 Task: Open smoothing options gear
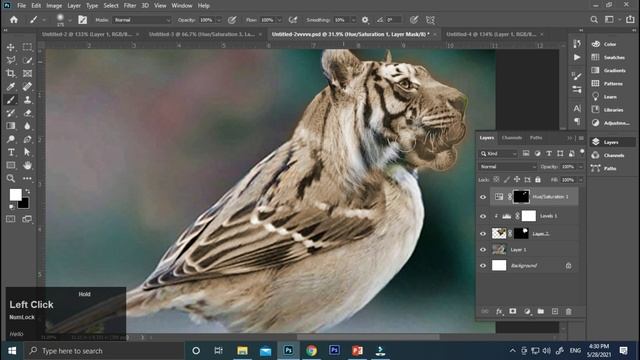[365, 20]
